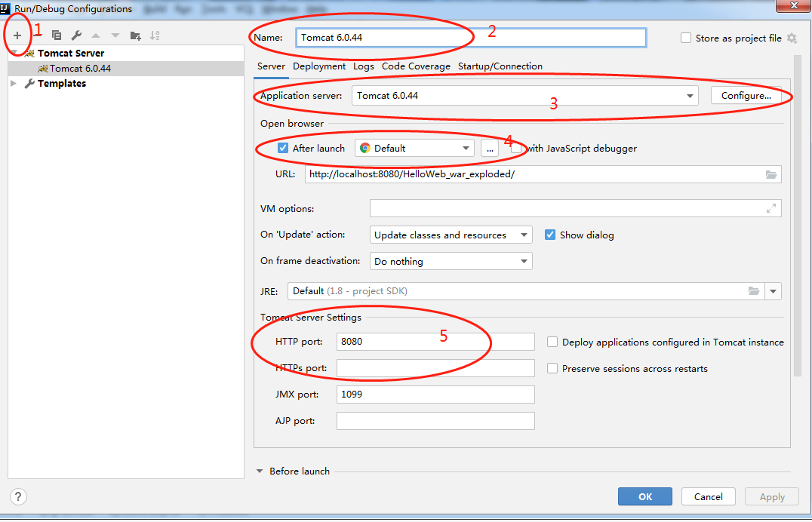This screenshot has width=812, height=522.
Task: Uncheck After launch checkbox
Action: point(283,148)
